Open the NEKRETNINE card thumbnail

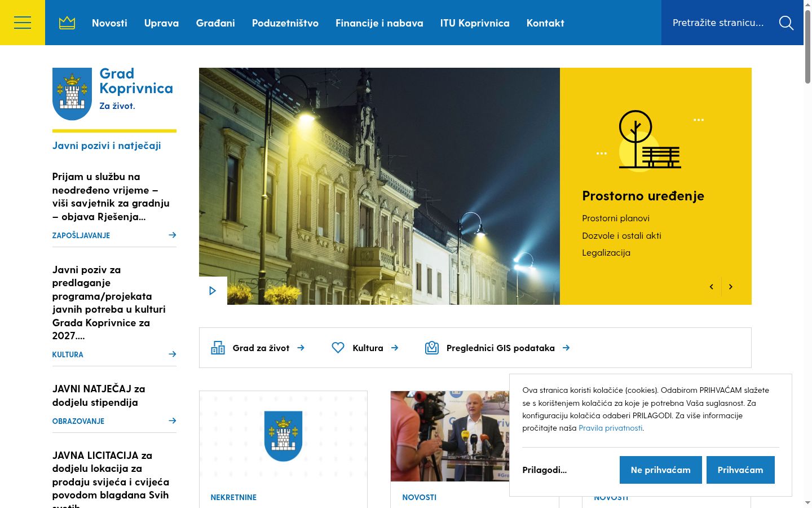click(x=283, y=436)
